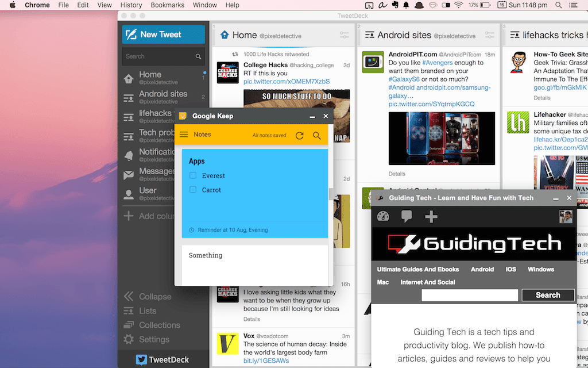Image resolution: width=588 pixels, height=368 pixels.
Task: Open Home column options slider icon
Action: coord(345,35)
